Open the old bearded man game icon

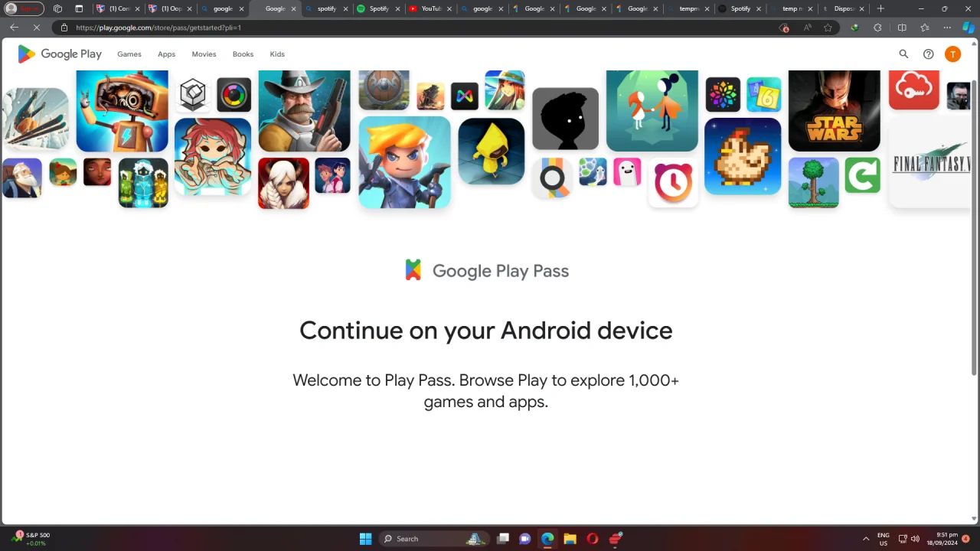point(21,178)
